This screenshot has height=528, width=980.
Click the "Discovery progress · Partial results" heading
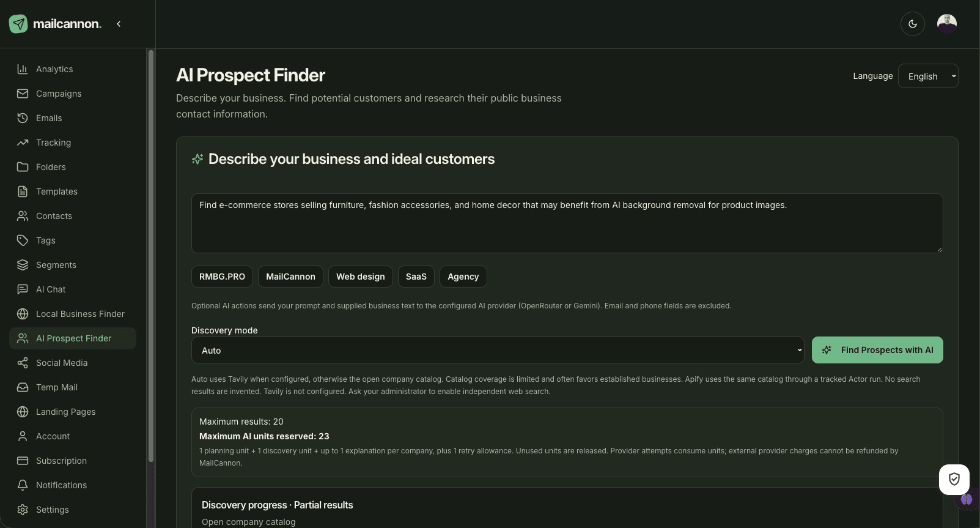278,505
